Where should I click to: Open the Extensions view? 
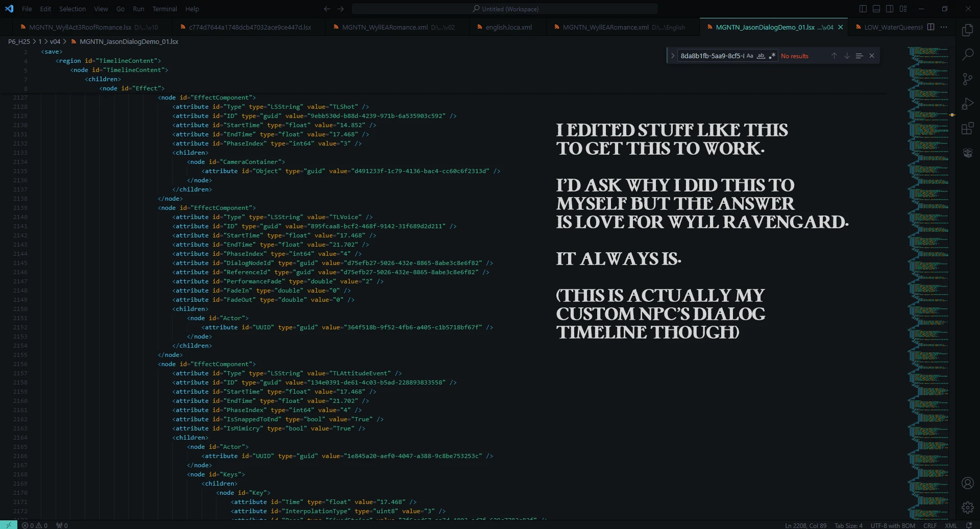[967, 128]
